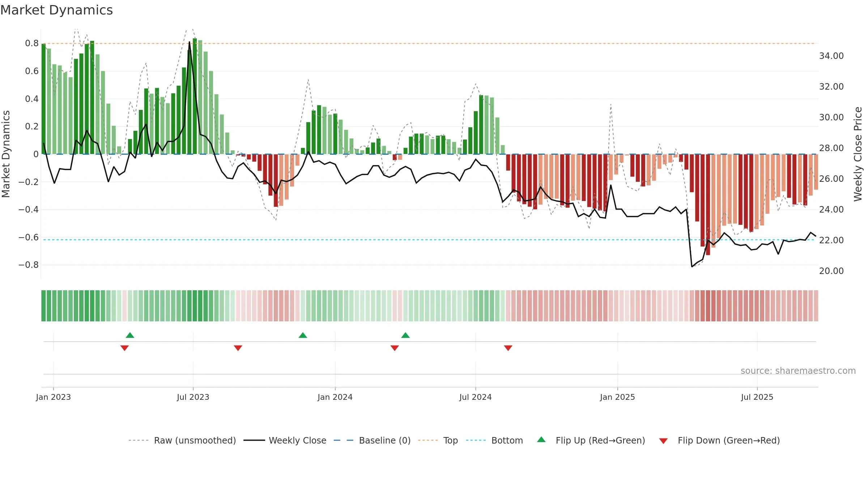This screenshot has height=488, width=868.
Task: Click the Jan 2024 x-axis label
Action: [x=335, y=397]
